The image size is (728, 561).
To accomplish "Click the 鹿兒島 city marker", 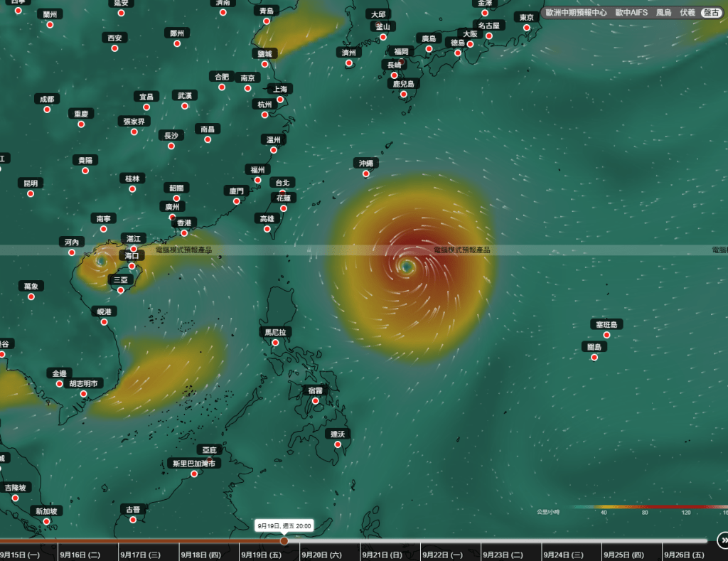I will 404,95.
